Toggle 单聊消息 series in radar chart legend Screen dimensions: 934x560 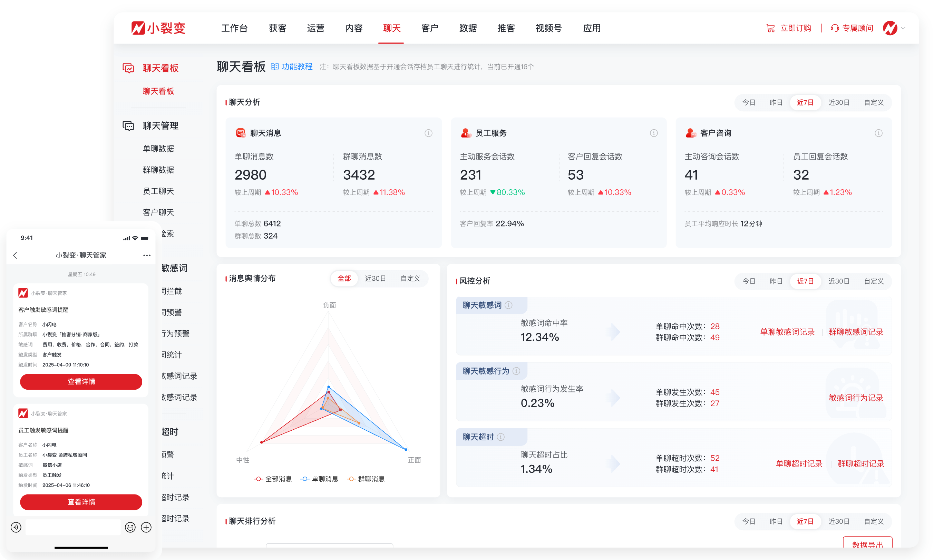click(x=320, y=479)
